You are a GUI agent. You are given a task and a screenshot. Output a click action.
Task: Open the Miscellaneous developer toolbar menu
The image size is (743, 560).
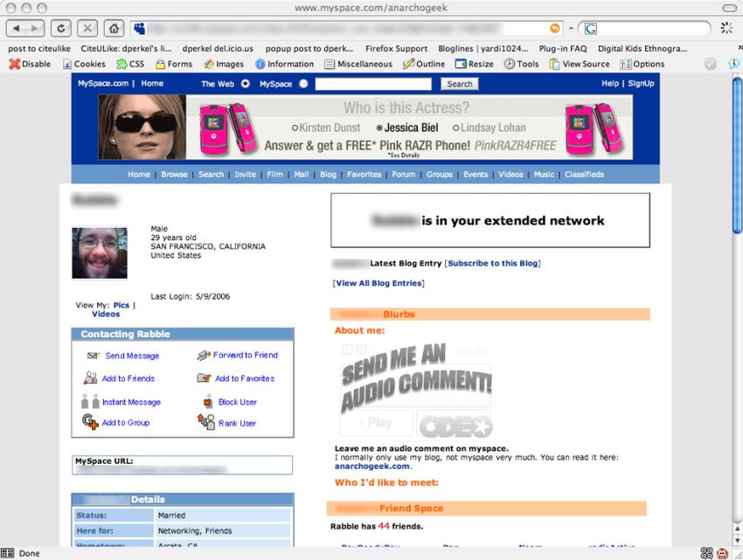pos(358,64)
